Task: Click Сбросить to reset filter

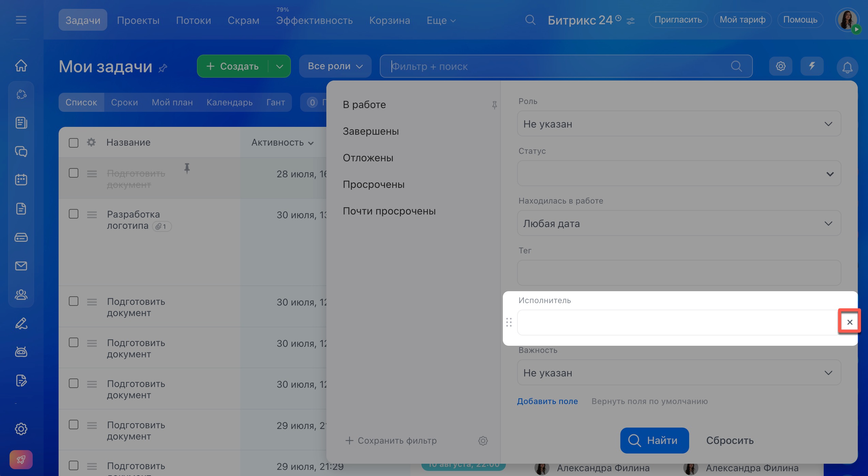Action: tap(730, 441)
